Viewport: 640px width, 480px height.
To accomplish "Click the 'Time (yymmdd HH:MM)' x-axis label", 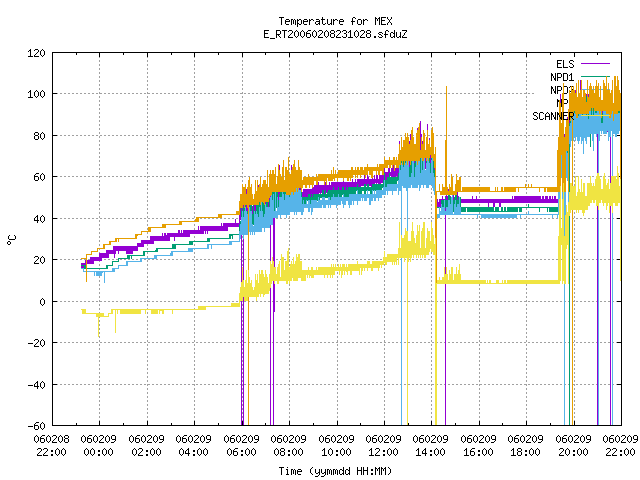I will pos(336,471).
